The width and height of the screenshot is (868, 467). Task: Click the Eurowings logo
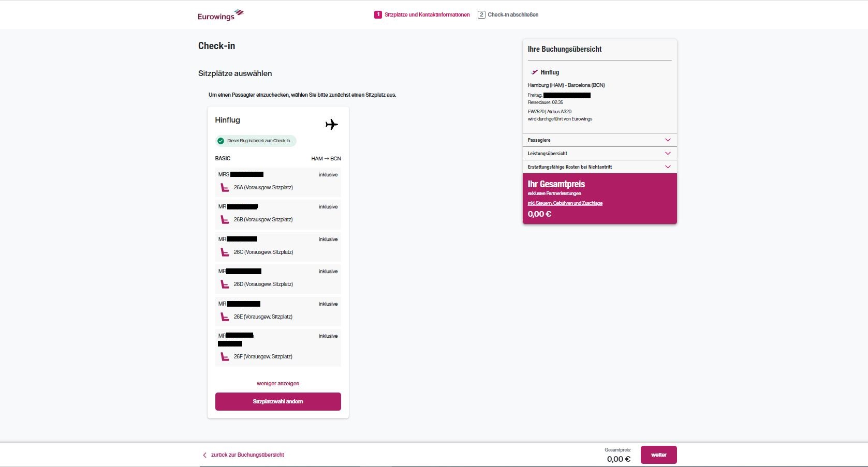click(x=220, y=15)
